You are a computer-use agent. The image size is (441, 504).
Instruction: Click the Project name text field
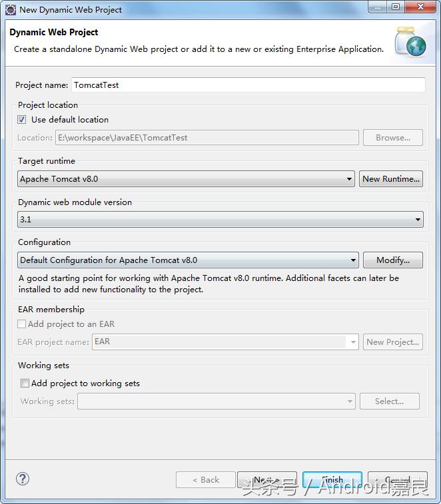248,85
